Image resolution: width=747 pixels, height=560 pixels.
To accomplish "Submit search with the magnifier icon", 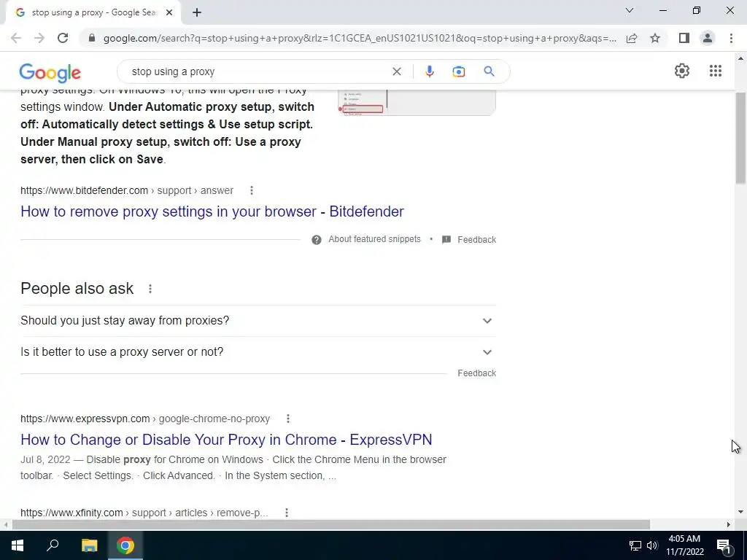I will pyautogui.click(x=489, y=71).
